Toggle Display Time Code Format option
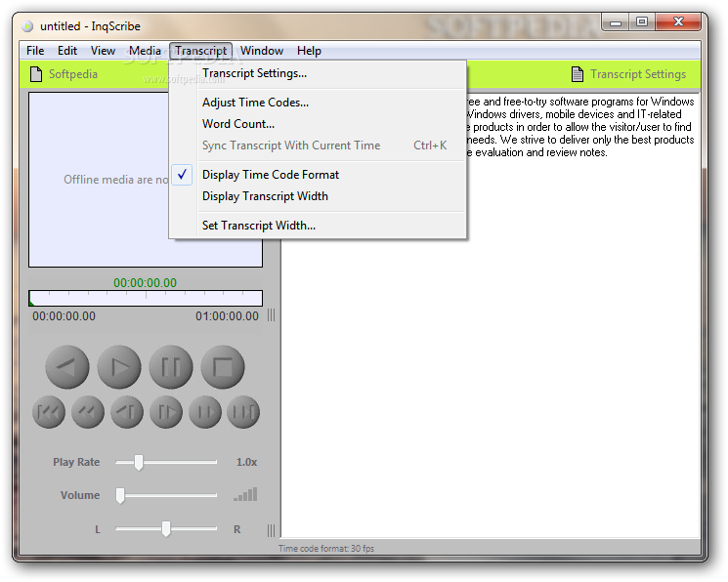This screenshot has width=728, height=582. [318, 175]
